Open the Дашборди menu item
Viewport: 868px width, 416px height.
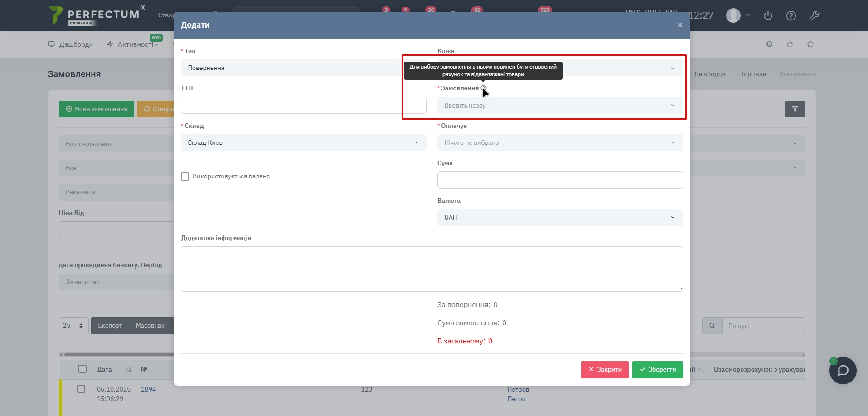71,44
